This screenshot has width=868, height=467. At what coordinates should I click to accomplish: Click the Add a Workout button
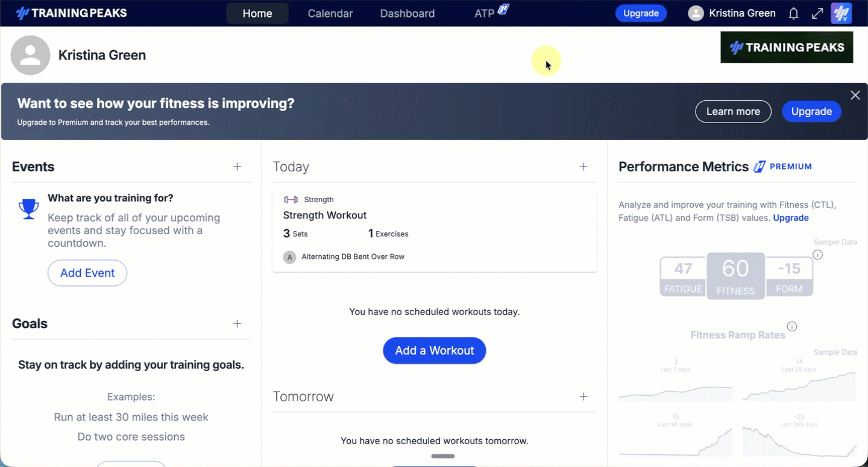tap(435, 351)
